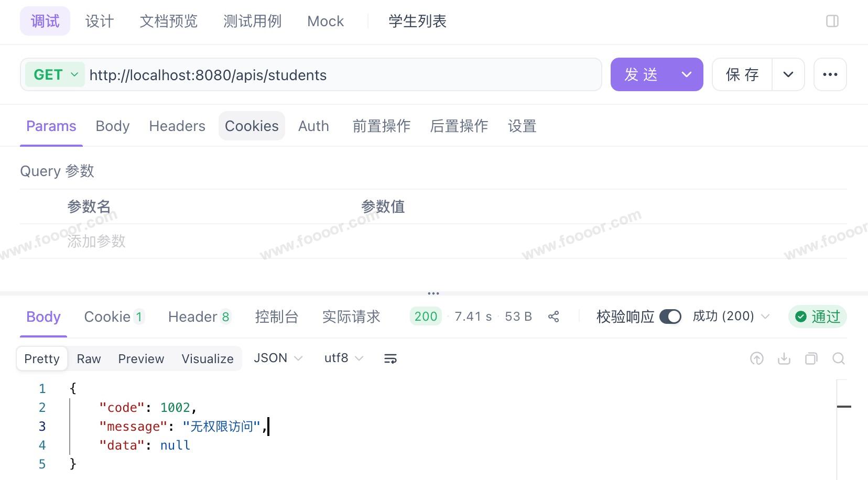Click the 保存 button
Image resolution: width=868 pixels, height=480 pixels.
click(x=742, y=74)
